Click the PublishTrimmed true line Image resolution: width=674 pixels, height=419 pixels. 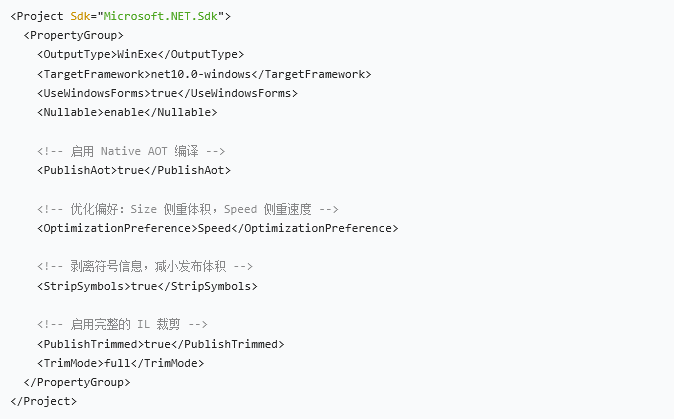pos(161,344)
